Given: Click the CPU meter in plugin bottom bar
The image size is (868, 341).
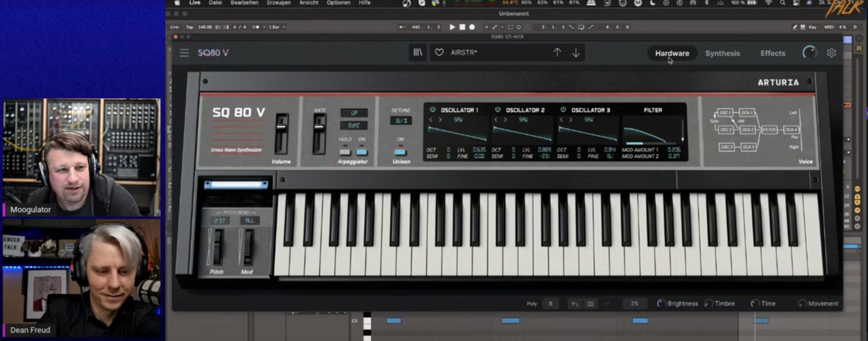Looking at the screenshot, I should click(x=635, y=304).
